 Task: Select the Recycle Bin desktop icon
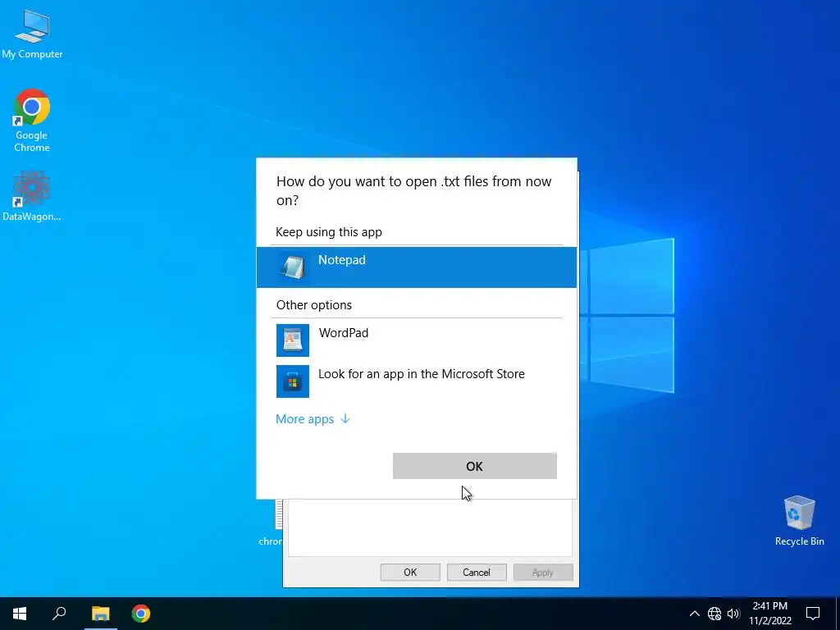799,521
